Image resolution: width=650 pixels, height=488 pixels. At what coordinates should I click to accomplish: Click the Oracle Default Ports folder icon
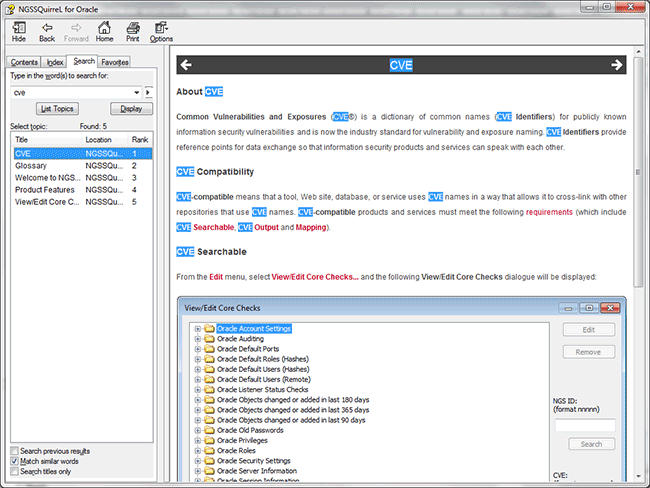click(x=209, y=349)
